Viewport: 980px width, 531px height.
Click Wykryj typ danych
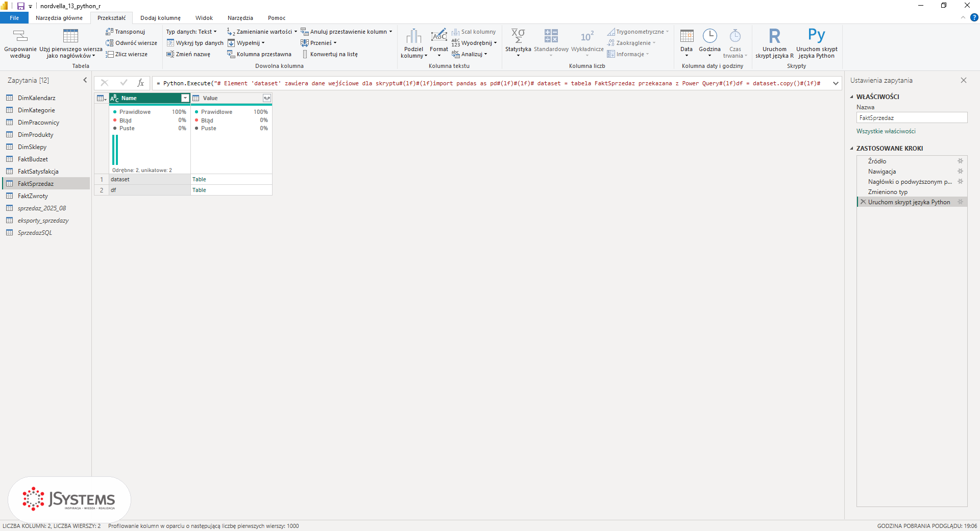point(195,43)
